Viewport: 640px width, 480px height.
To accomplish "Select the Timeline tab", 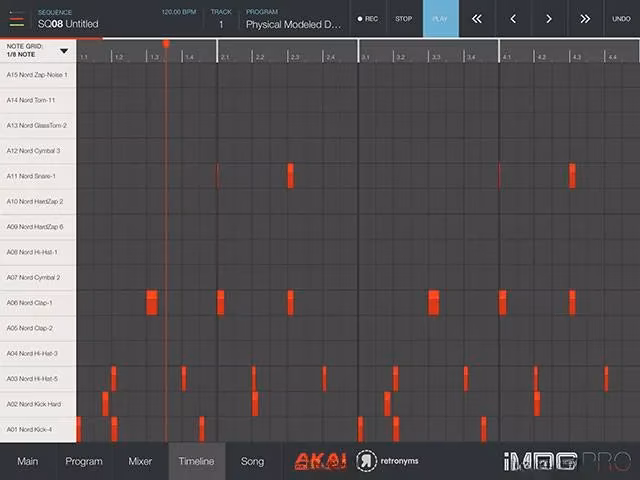I will 196,461.
